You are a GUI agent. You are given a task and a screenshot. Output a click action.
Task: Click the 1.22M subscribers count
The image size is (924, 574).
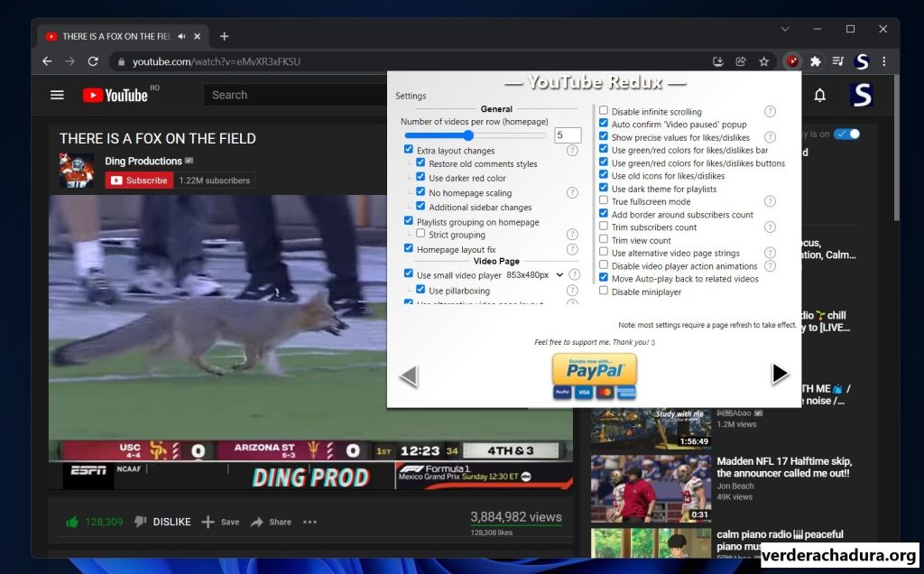tap(215, 181)
